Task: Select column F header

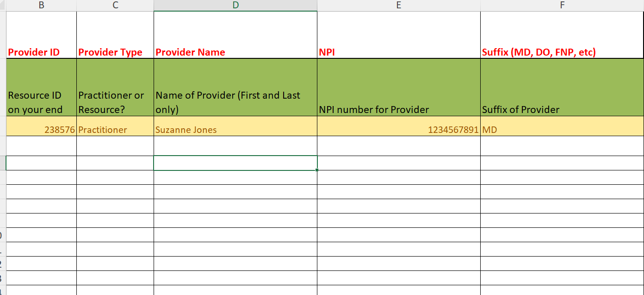Action: 562,5
